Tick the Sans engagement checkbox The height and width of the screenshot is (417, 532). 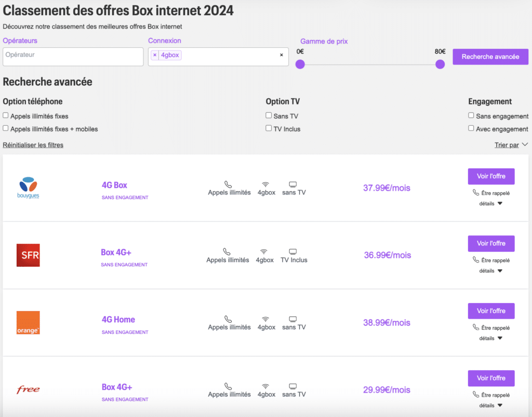[x=471, y=115]
